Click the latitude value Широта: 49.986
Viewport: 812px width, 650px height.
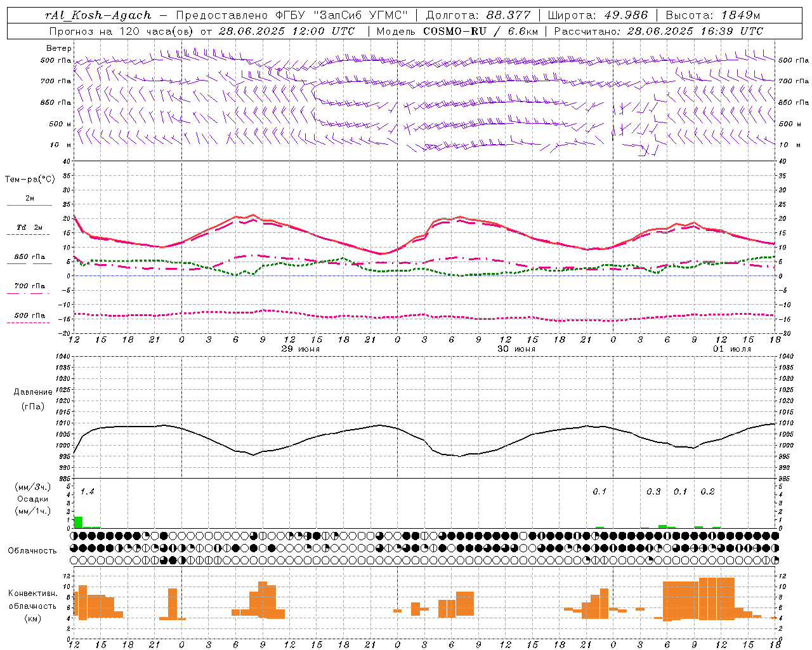598,15
